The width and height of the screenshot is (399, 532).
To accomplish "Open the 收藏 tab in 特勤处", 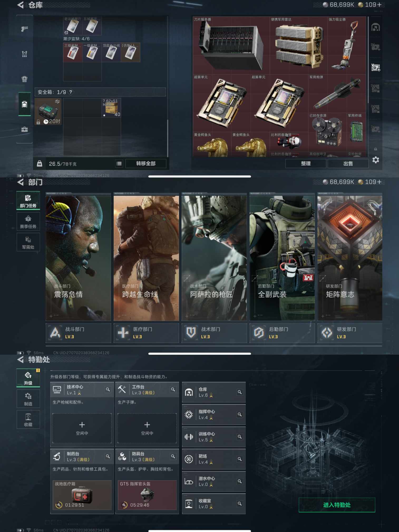I will tap(28, 420).
